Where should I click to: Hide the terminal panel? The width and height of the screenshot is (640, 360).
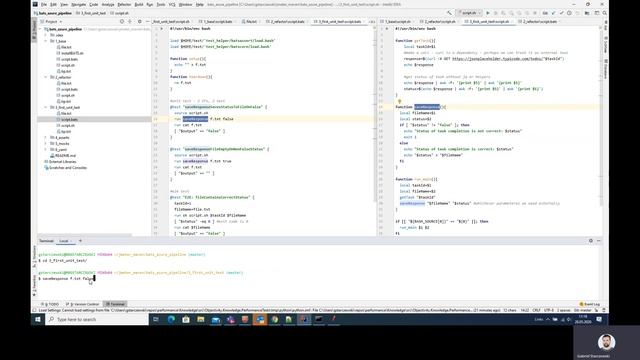599,241
